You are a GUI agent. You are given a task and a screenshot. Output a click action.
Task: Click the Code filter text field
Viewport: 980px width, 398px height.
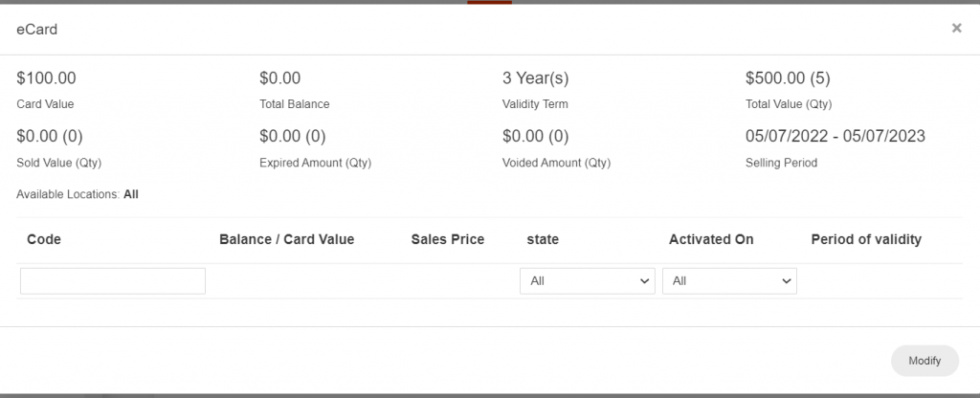tap(113, 281)
